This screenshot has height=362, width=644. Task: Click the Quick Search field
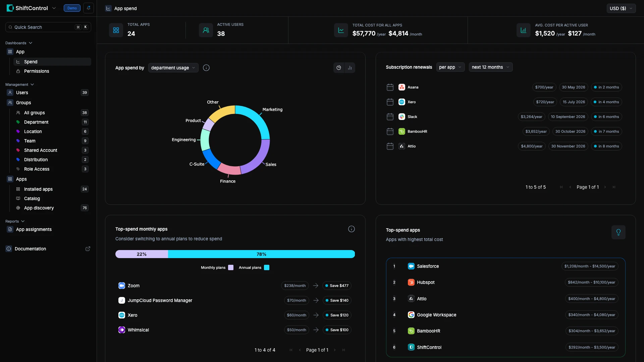point(44,27)
